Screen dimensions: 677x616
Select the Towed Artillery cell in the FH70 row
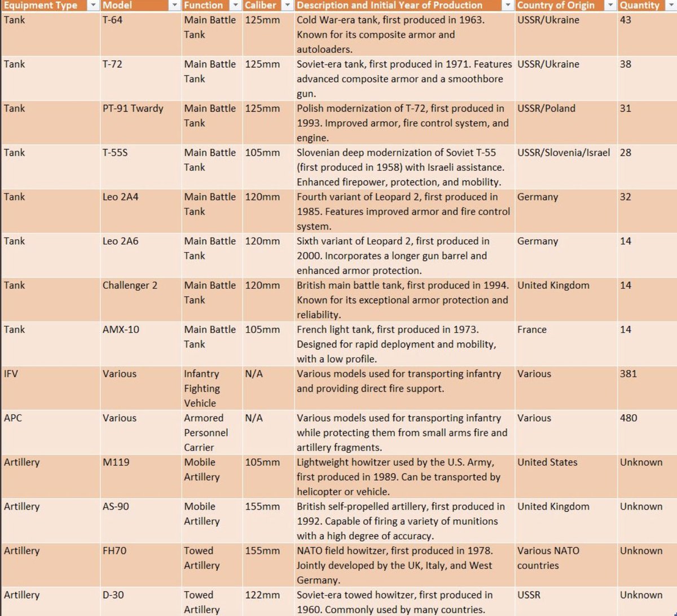pyautogui.click(x=212, y=565)
